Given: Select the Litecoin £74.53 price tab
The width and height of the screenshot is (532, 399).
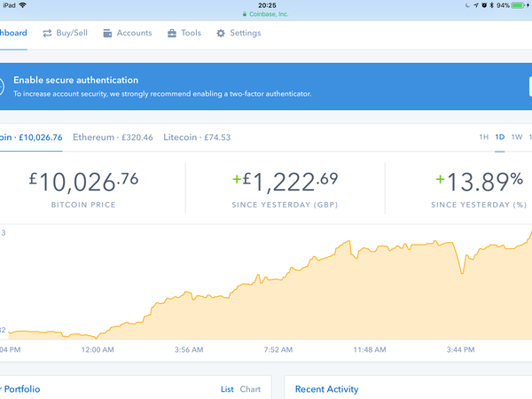Looking at the screenshot, I should pos(197,137).
